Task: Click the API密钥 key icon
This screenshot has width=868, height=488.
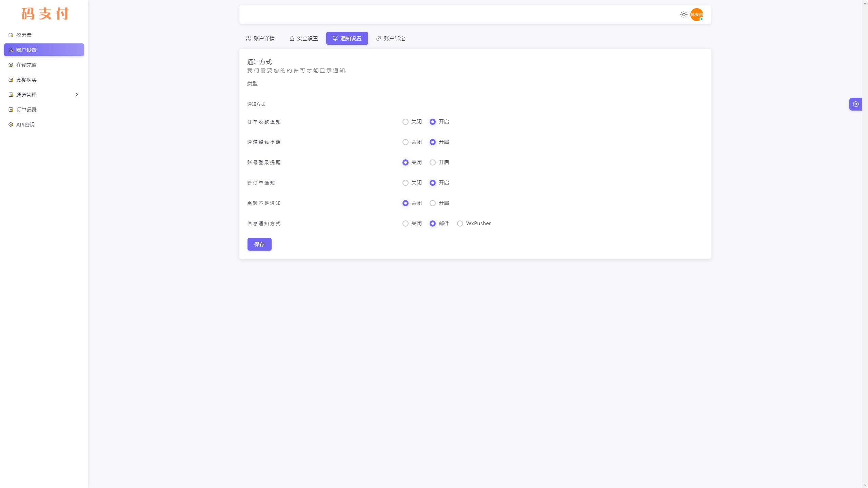Action: [x=11, y=124]
